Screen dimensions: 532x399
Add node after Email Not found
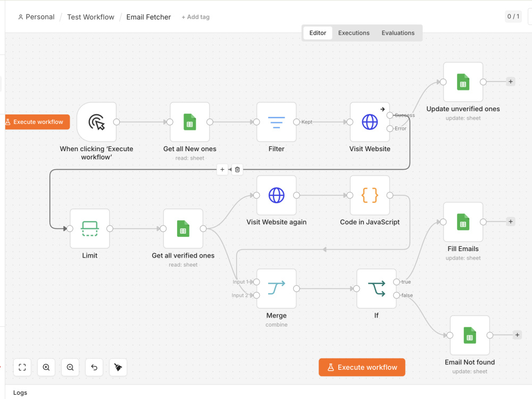click(x=518, y=335)
